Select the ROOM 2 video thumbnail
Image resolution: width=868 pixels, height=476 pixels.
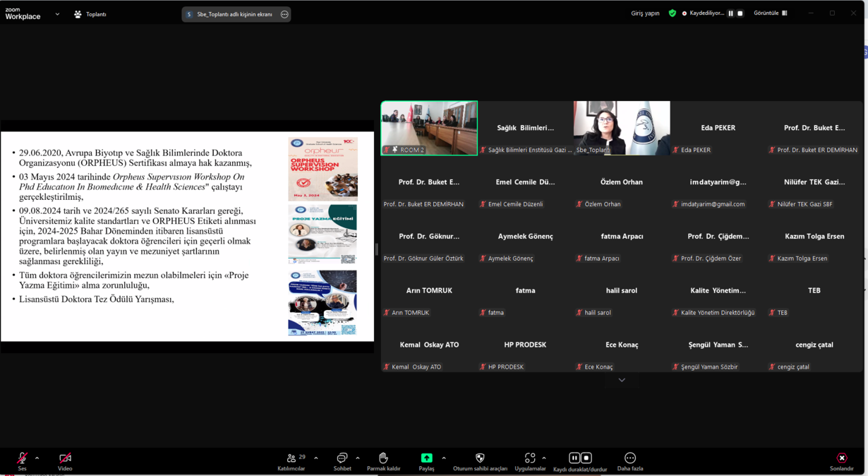point(429,128)
